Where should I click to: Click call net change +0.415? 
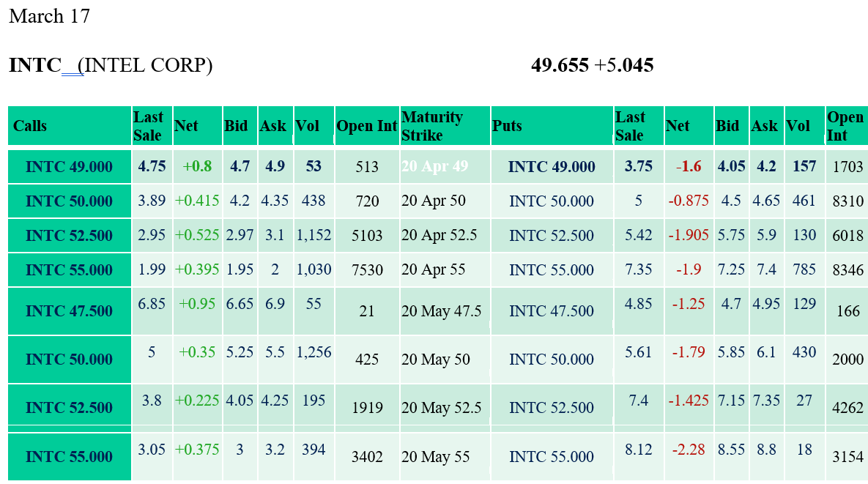click(x=197, y=200)
